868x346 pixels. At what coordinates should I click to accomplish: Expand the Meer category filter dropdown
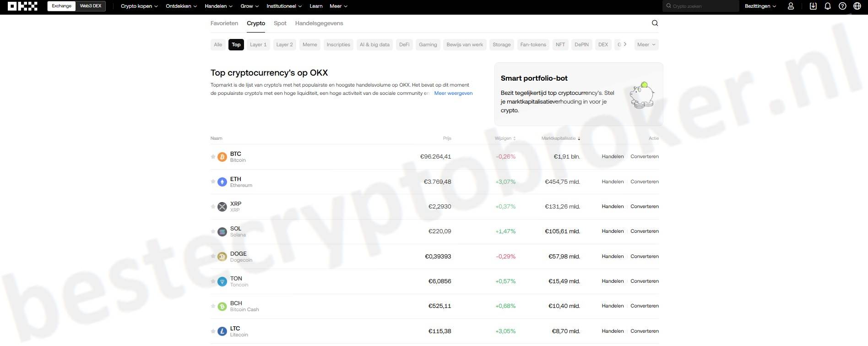point(646,45)
